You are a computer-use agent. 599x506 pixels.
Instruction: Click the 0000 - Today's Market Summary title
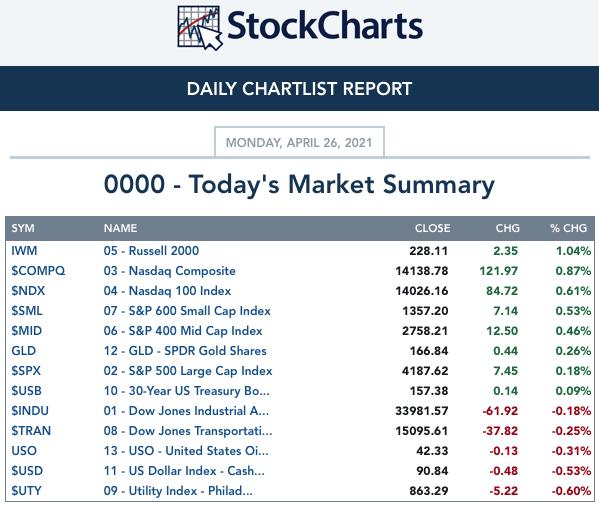coord(300,184)
